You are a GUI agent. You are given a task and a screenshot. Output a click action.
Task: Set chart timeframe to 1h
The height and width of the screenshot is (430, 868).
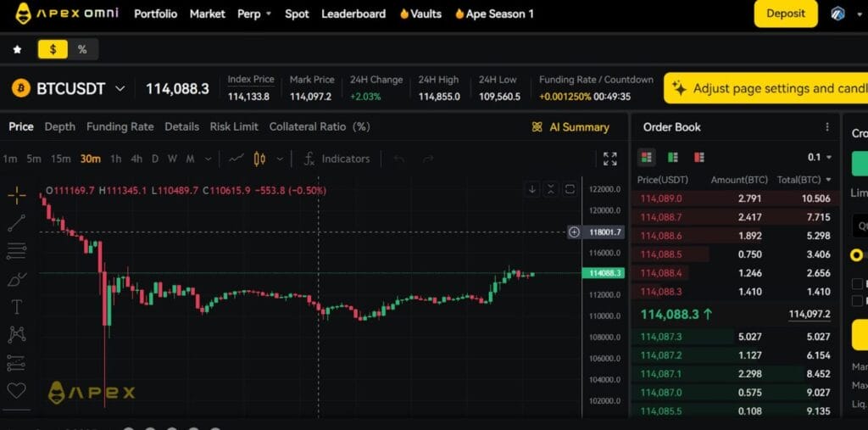pyautogui.click(x=115, y=159)
